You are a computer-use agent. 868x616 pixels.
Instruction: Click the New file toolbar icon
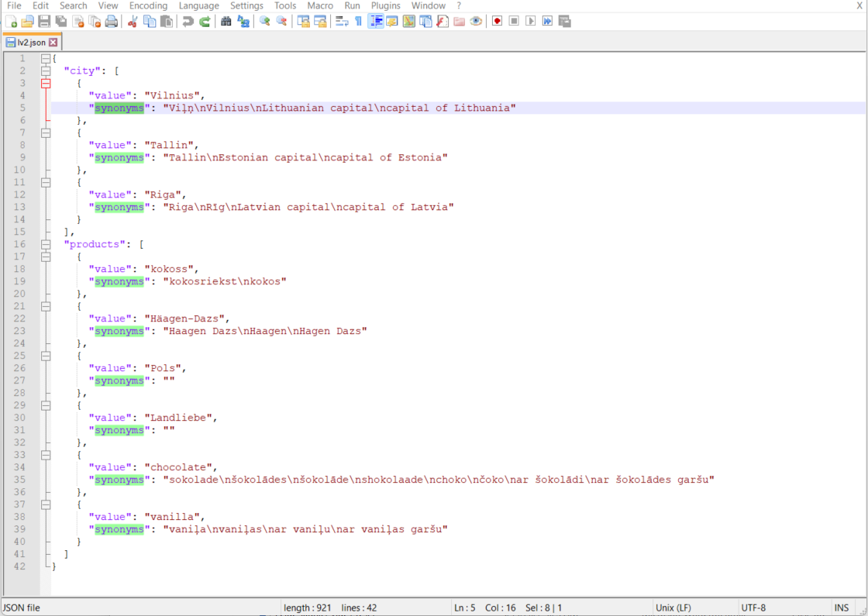pyautogui.click(x=10, y=21)
